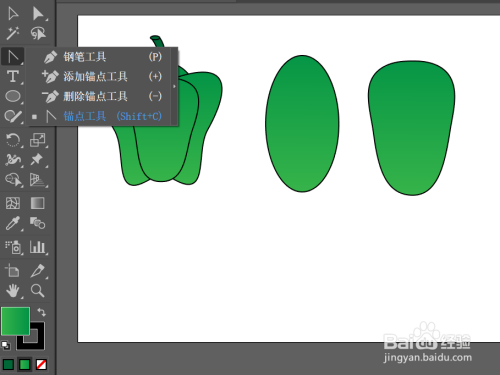This screenshot has height=375, width=500.
Task: Select the Selection tool arrow
Action: coord(13,14)
